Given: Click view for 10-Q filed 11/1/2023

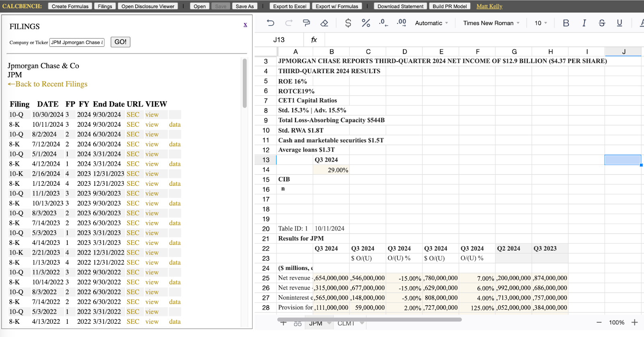Looking at the screenshot, I should pos(152,193).
